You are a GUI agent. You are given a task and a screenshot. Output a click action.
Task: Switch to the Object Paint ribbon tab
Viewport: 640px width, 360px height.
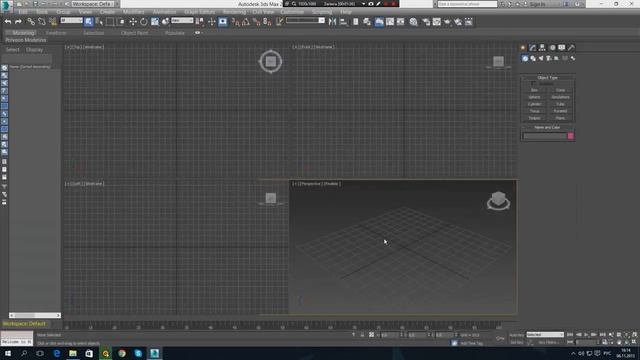[x=134, y=33]
